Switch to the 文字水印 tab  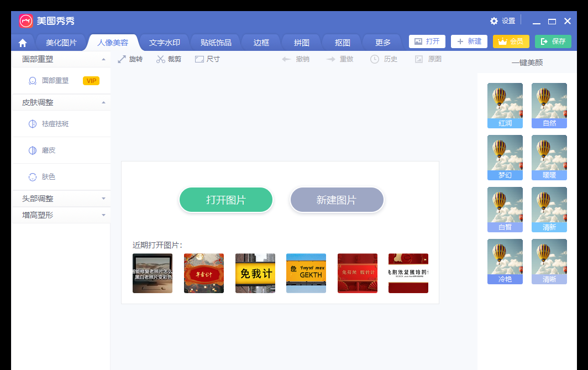click(x=164, y=43)
